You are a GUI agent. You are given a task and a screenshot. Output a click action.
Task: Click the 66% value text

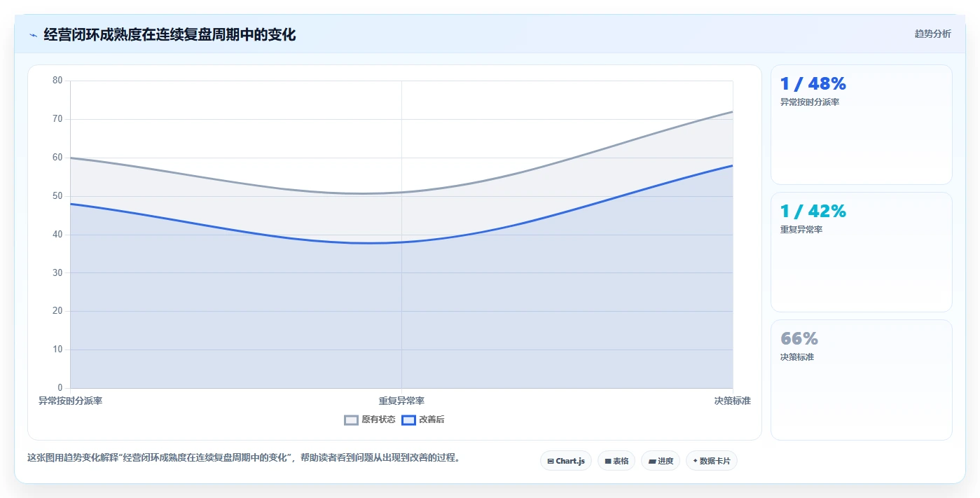(799, 339)
